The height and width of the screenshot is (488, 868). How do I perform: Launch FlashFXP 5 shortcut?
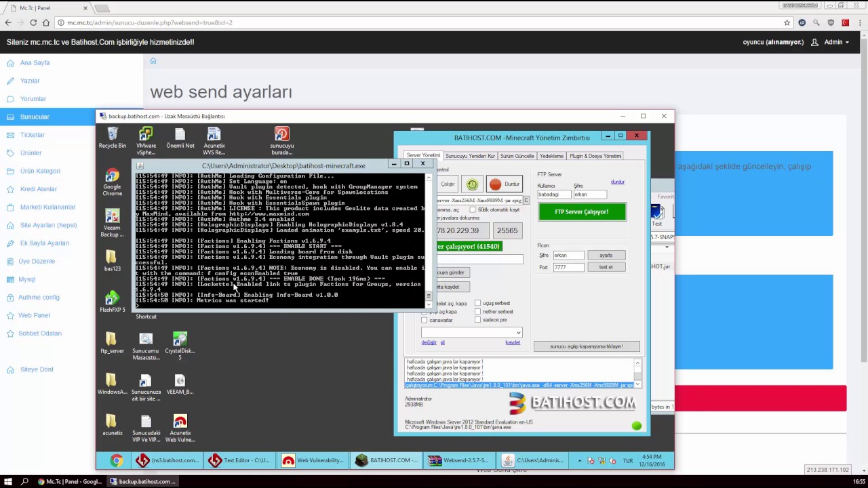point(113,302)
